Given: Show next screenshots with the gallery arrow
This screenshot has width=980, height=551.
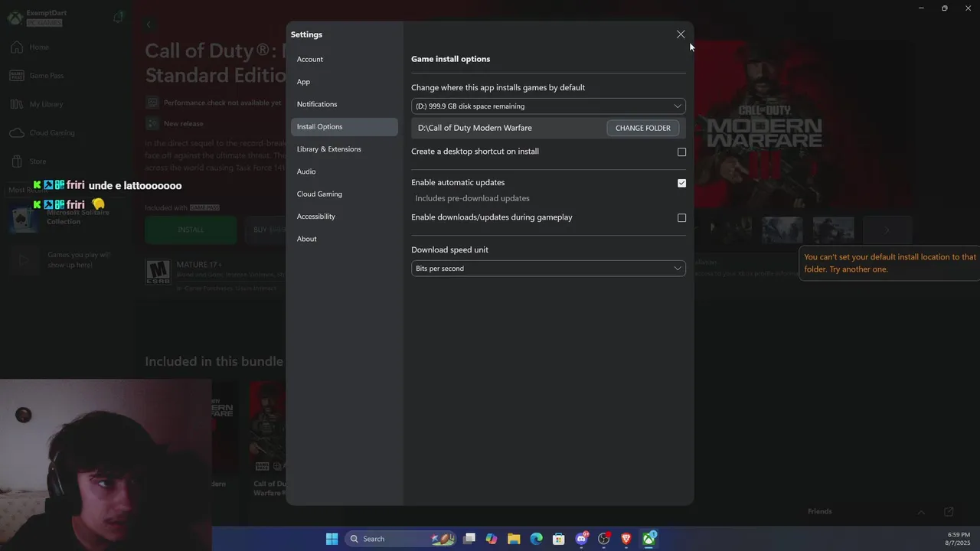Looking at the screenshot, I should tap(887, 230).
